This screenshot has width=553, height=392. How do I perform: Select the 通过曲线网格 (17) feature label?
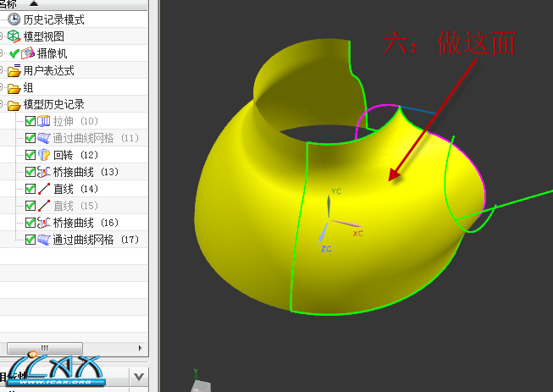pyautogui.click(x=96, y=240)
